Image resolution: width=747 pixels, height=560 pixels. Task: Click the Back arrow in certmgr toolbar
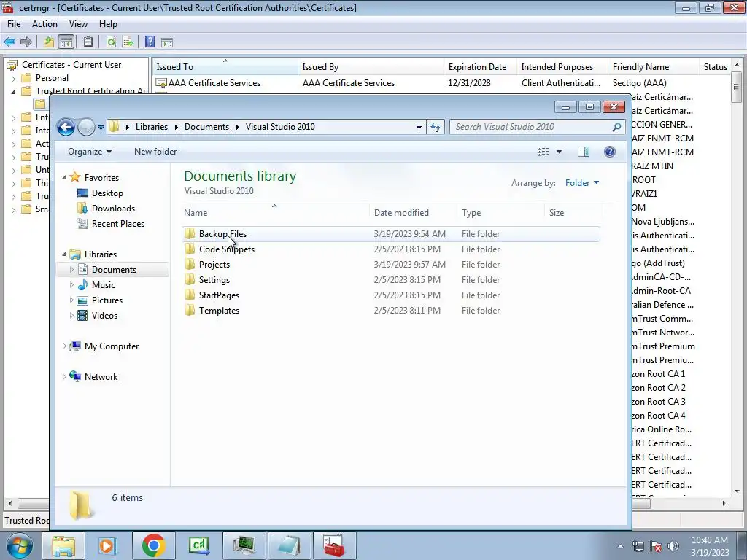(x=9, y=42)
